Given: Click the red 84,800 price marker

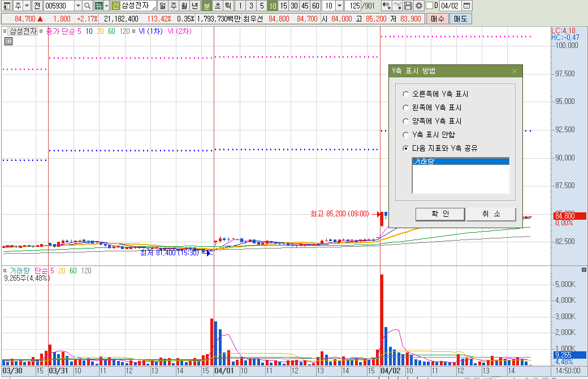Looking at the screenshot, I should coord(569,216).
